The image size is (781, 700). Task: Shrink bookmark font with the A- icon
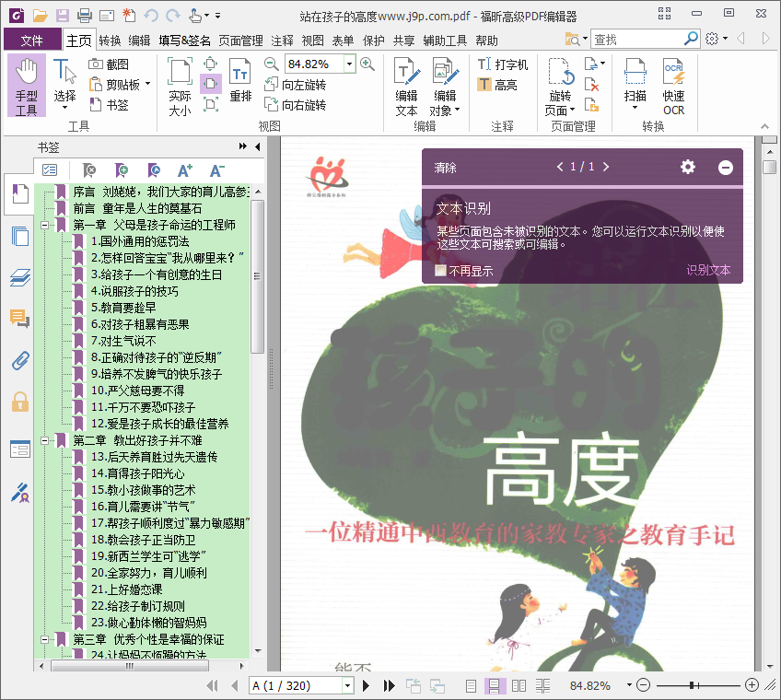[216, 171]
